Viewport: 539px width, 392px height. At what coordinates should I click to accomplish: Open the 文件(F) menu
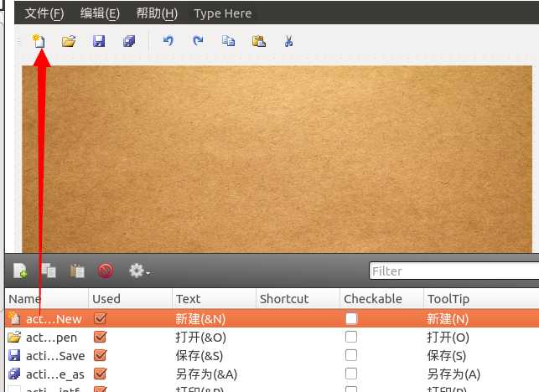coord(44,13)
